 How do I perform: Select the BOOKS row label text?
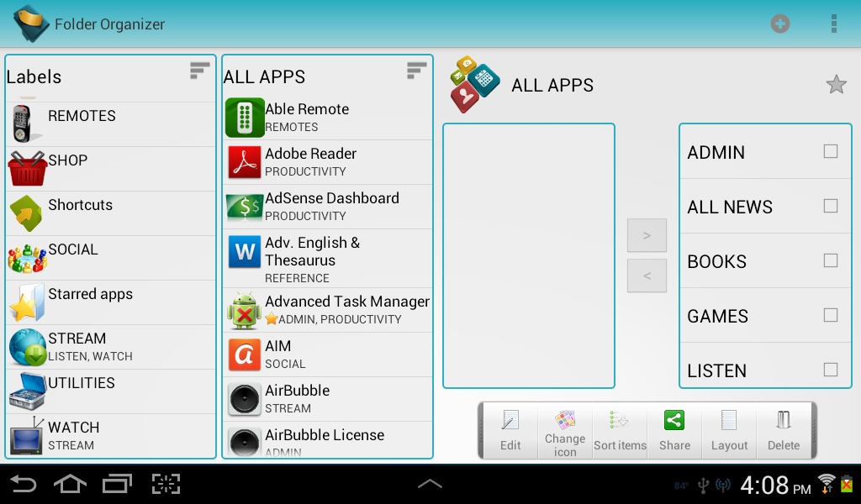coord(717,261)
